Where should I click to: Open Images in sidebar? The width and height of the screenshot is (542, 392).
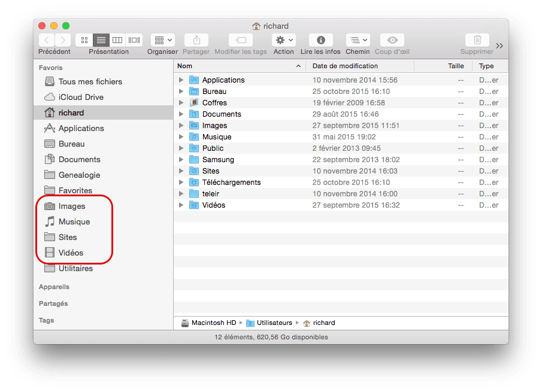coord(104,206)
